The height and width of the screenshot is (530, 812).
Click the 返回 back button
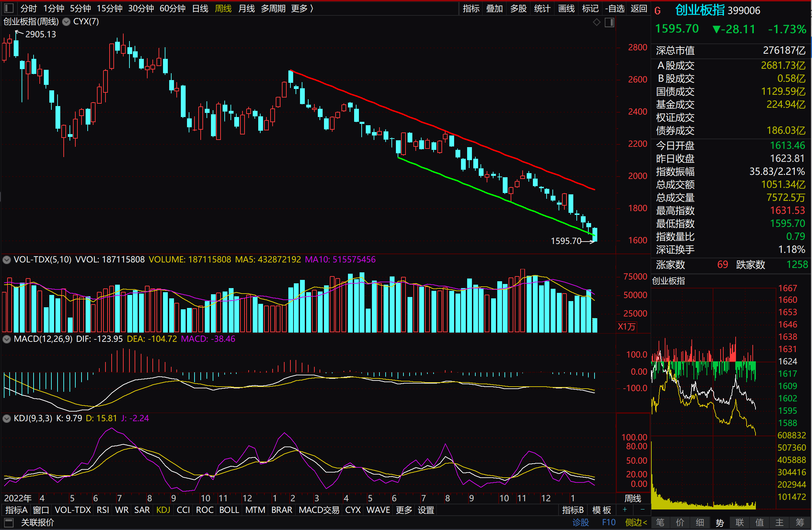coord(639,9)
